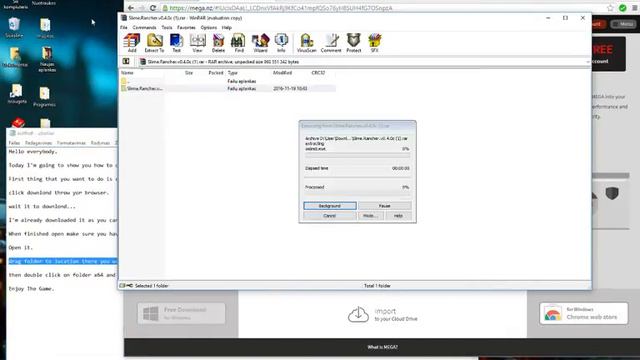
Task: Click the Recycle Bin desktop icon
Action: pyautogui.click(x=14, y=27)
